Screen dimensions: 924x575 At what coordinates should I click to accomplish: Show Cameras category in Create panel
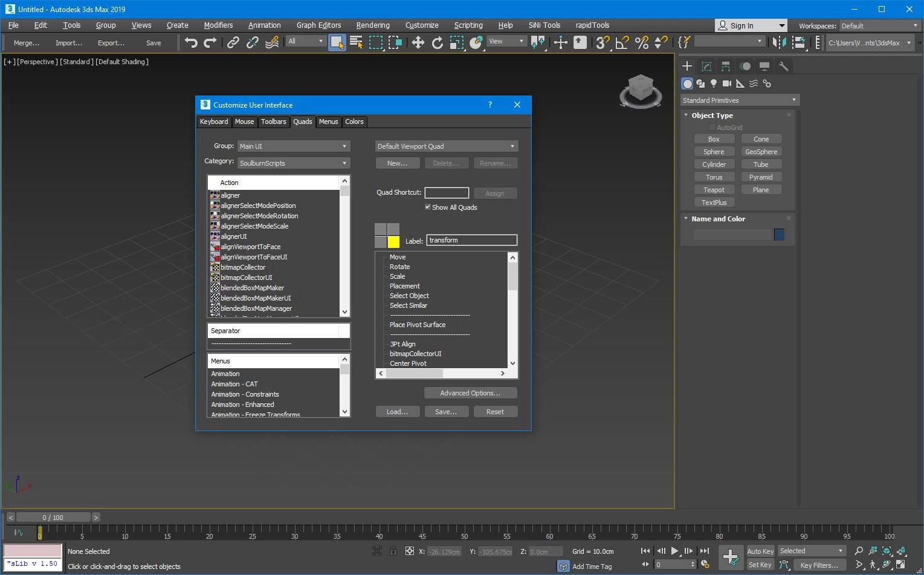[x=727, y=83]
